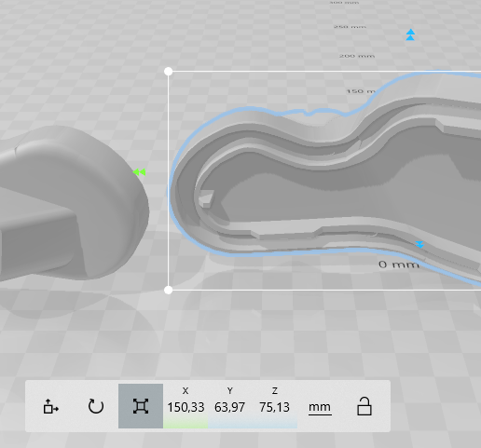The height and width of the screenshot is (448, 481).
Task: Select top-left bounding box corner handle
Action: tap(168, 72)
